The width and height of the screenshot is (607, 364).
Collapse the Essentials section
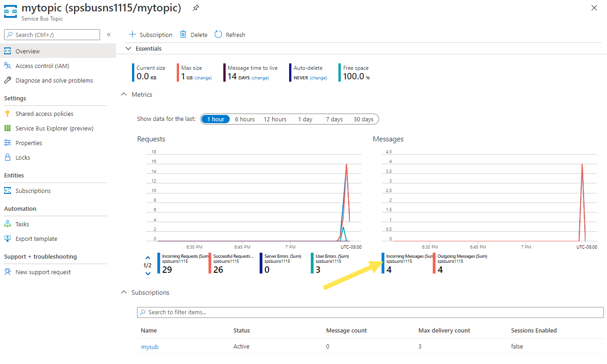click(128, 48)
